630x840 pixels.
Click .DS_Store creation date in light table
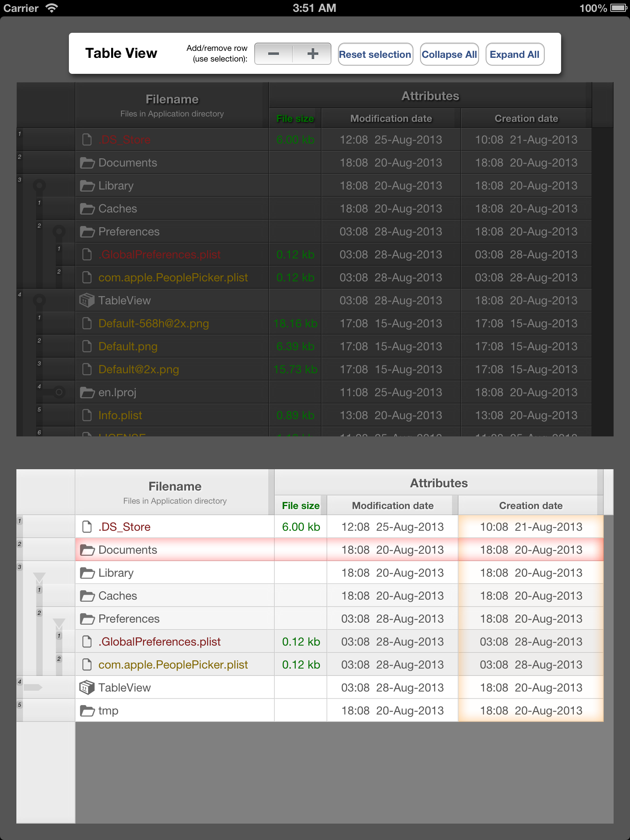tap(531, 527)
